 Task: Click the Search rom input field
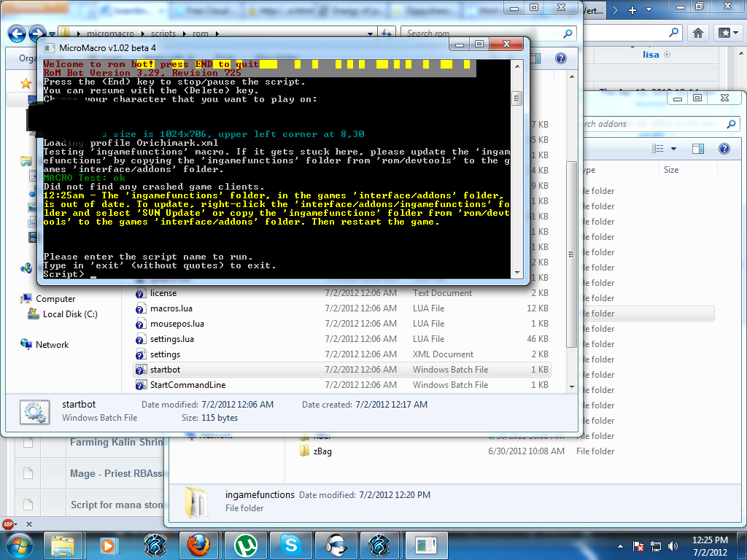pos(481,34)
